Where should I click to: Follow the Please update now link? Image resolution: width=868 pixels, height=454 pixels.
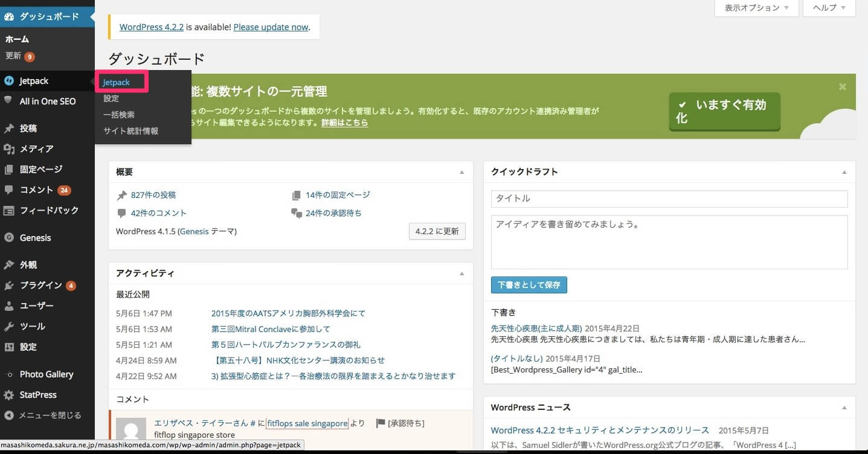(x=271, y=27)
